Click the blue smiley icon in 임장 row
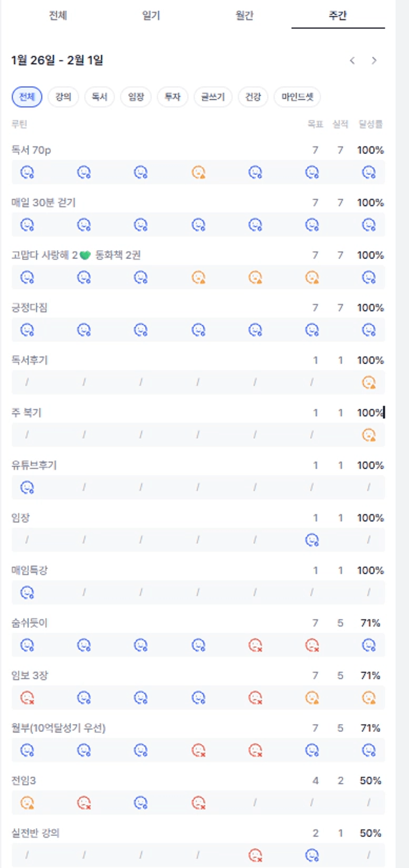409x868 pixels. point(312,540)
